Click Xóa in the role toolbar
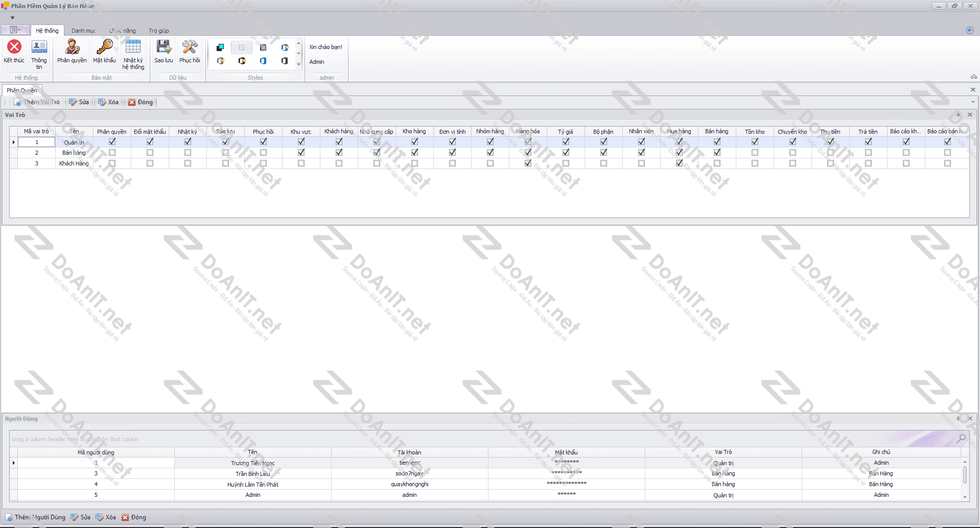 (108, 102)
